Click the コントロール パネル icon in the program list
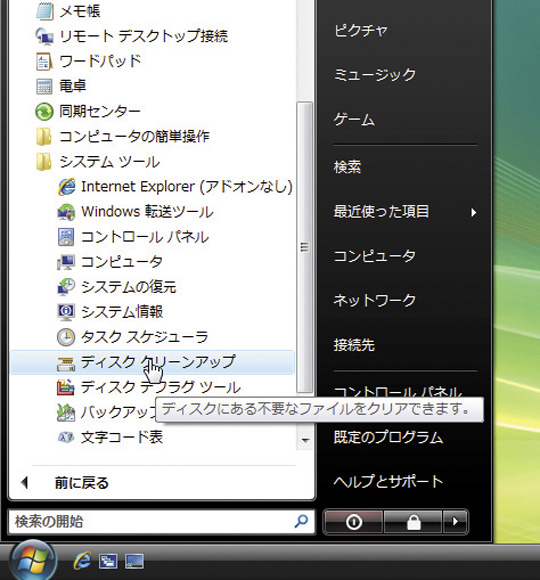Image resolution: width=540 pixels, height=580 pixels. pos(67,237)
